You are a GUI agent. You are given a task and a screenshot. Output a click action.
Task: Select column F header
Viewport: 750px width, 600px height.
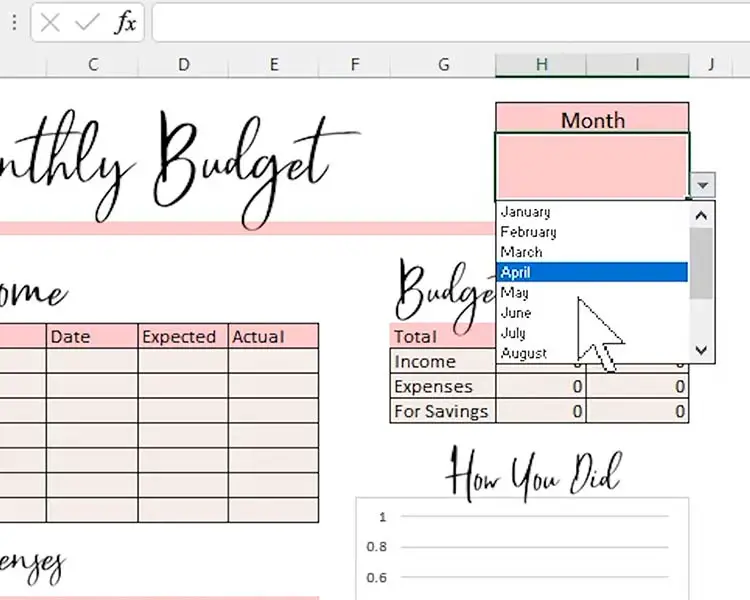coord(354,65)
